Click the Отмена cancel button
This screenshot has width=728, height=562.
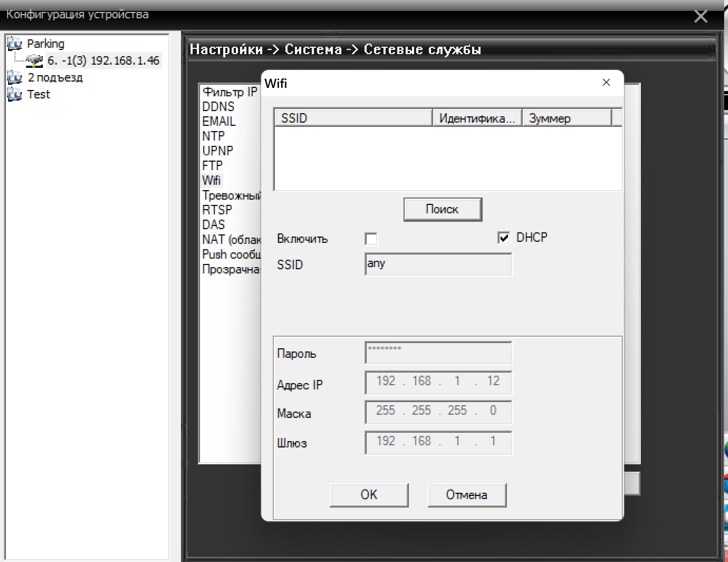coord(467,495)
